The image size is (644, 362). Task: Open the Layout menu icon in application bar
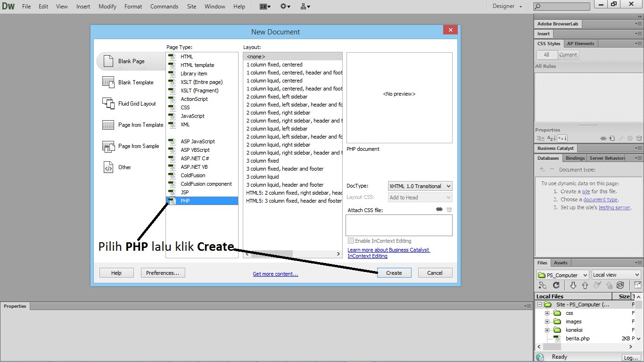pyautogui.click(x=265, y=7)
